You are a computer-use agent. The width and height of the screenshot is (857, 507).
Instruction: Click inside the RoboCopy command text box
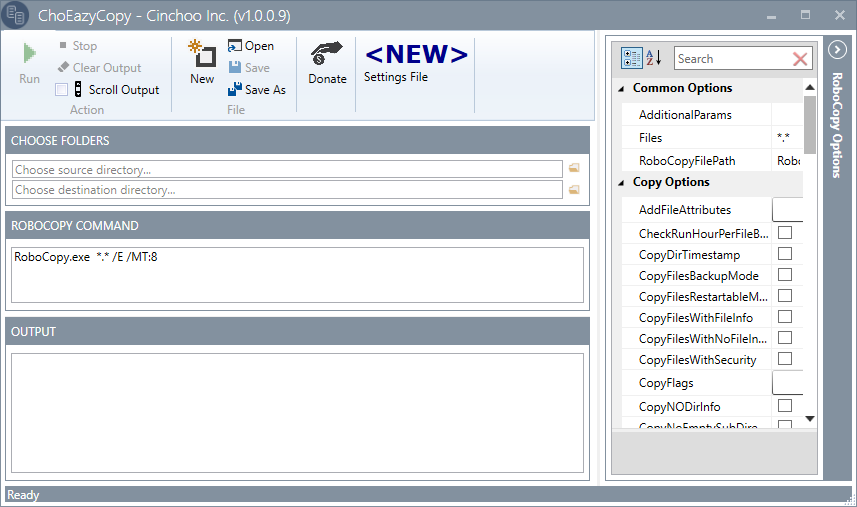click(297, 275)
